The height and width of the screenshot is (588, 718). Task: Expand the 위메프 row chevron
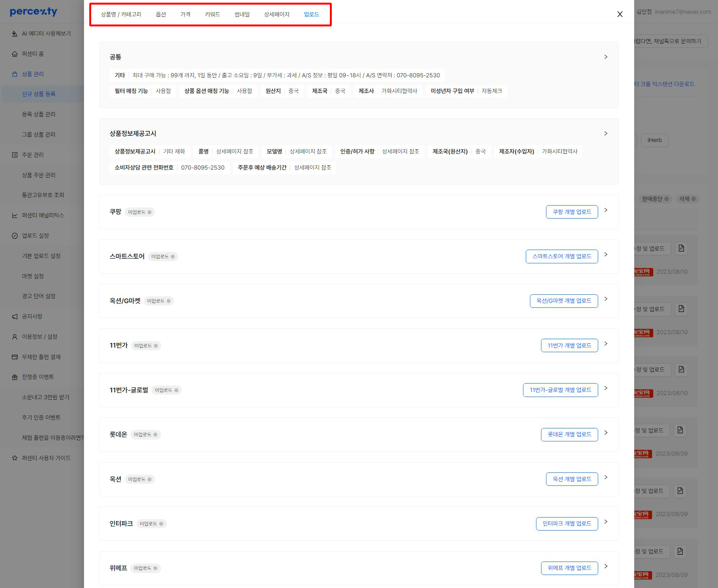pyautogui.click(x=606, y=566)
